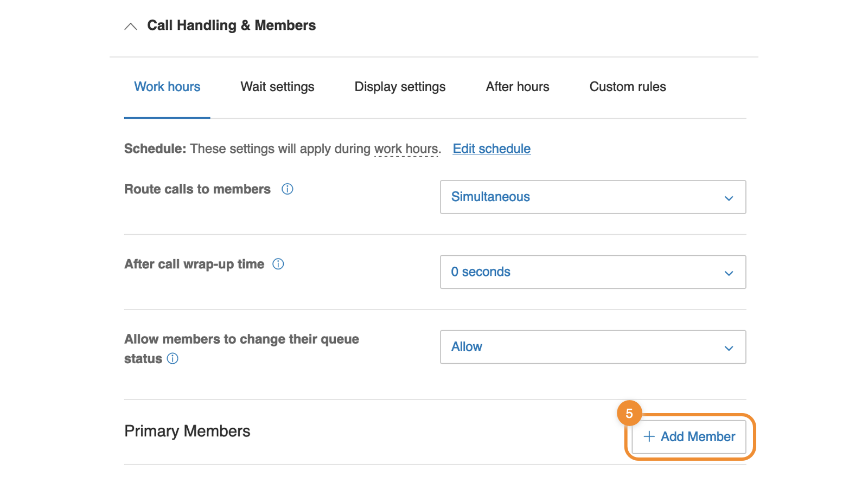Screen dimensions: 868x477
Task: Open the Wait settings tab
Action: [277, 87]
